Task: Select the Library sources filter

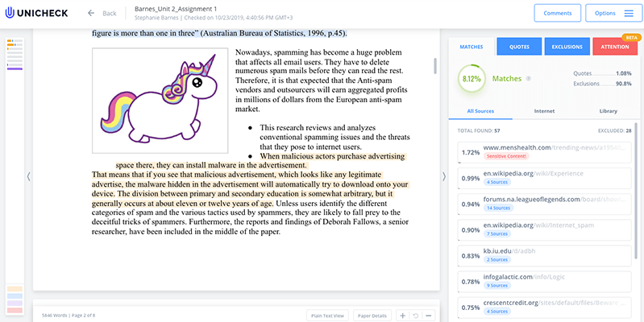Action: click(608, 111)
